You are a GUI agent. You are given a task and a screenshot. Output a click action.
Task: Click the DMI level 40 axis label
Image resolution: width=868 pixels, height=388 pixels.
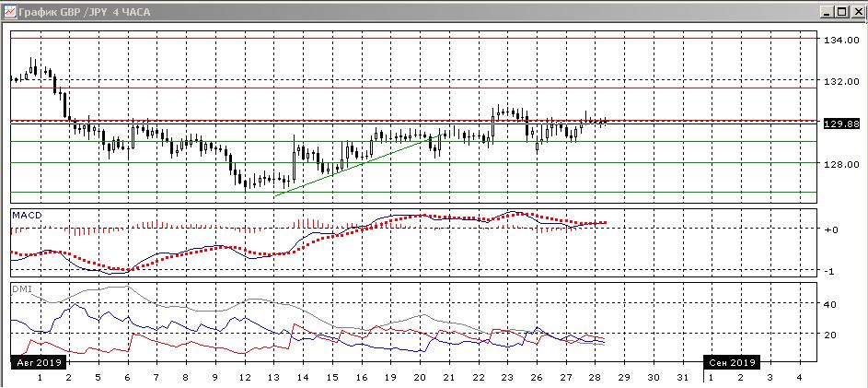pos(831,304)
